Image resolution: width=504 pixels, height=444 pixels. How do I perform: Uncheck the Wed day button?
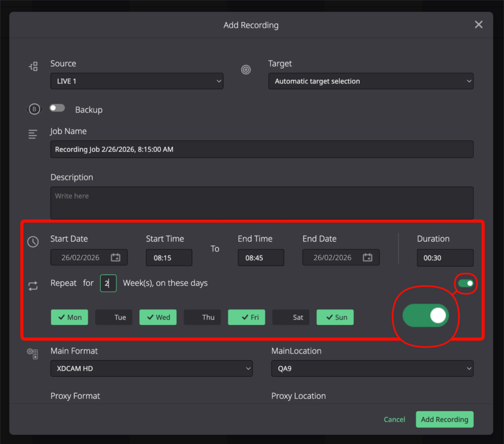pos(158,317)
